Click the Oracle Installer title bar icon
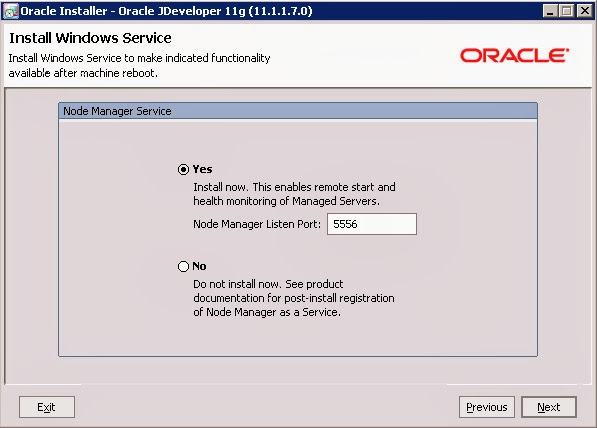This screenshot has width=597, height=428. [10, 11]
